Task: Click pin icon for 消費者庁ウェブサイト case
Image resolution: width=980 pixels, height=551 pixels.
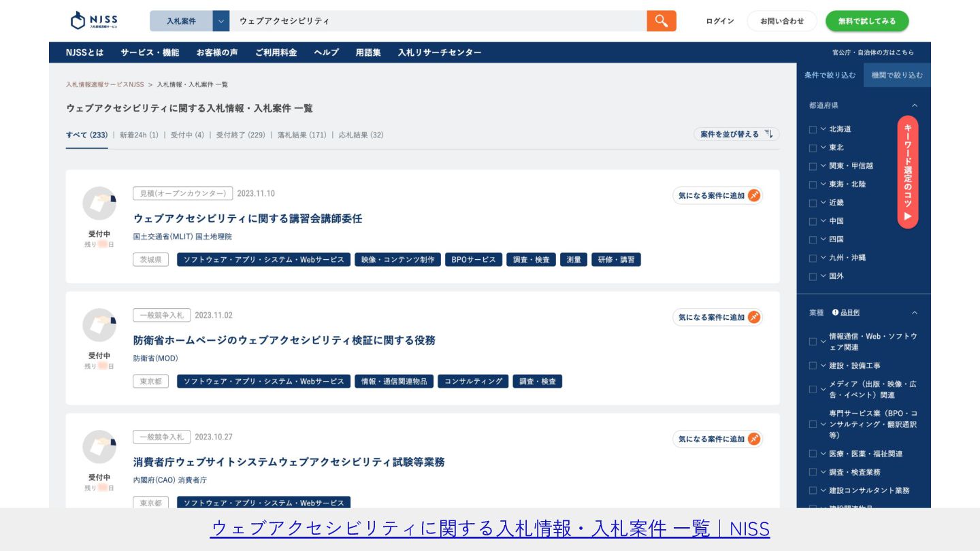Action: (x=753, y=439)
